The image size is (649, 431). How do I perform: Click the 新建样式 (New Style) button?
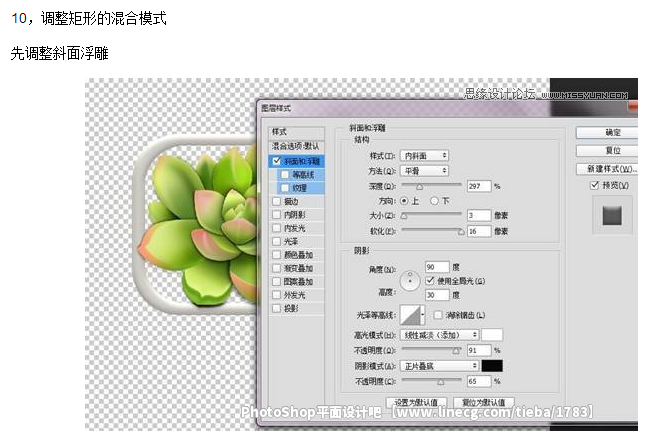[607, 169]
